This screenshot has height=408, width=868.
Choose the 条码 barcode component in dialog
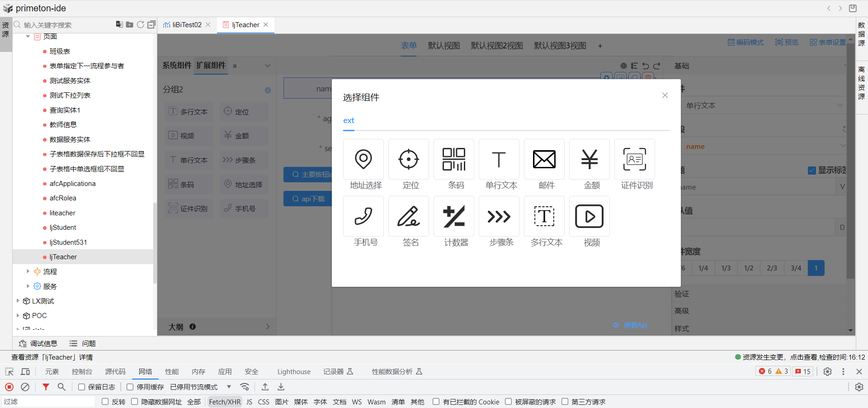454,159
